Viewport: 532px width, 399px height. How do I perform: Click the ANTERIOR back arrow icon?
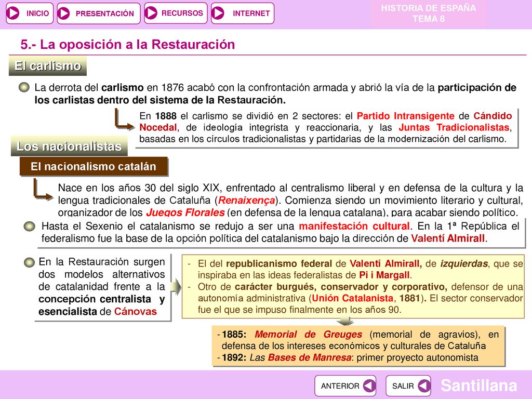pos(369,386)
